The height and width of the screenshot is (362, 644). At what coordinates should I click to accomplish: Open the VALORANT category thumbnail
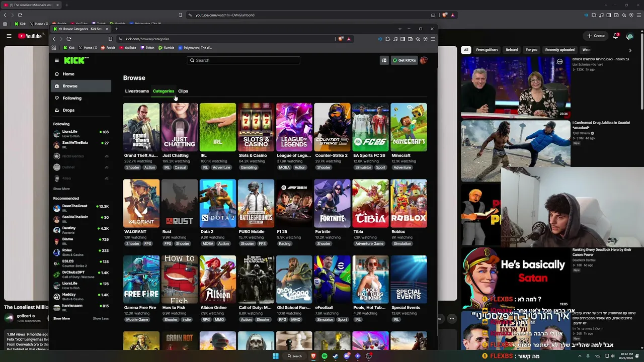click(141, 203)
